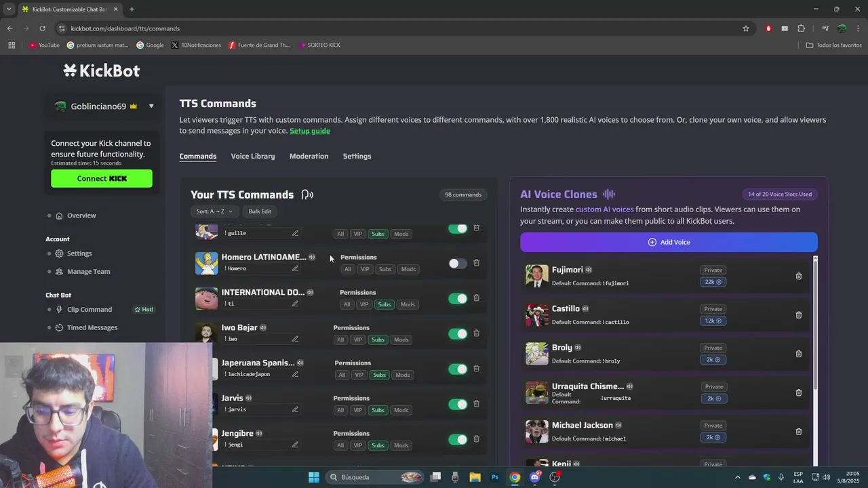868x488 pixels.
Task: Play preview sound for Fujimori voice clone
Action: coord(589,270)
